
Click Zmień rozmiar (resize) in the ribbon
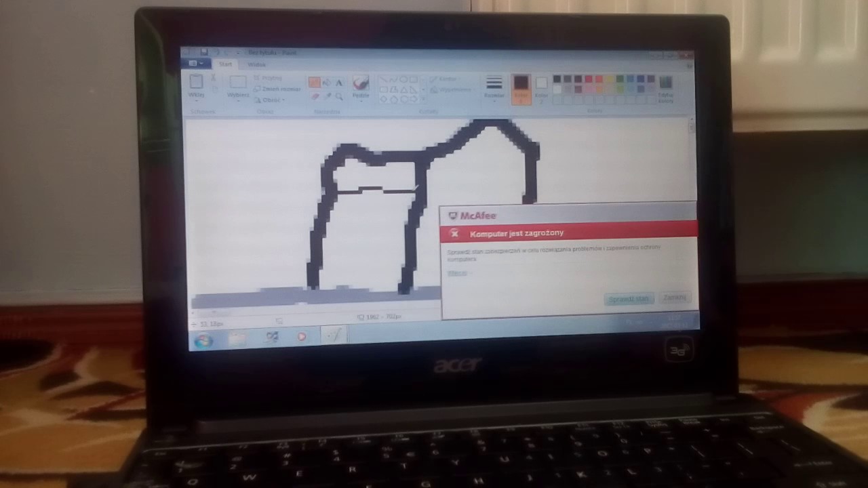(277, 89)
